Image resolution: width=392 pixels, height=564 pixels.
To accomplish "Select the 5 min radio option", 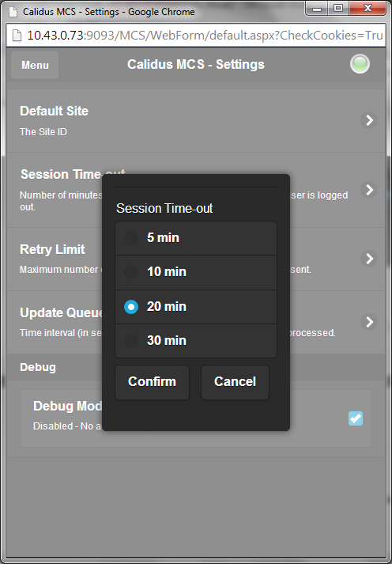I will tap(196, 238).
